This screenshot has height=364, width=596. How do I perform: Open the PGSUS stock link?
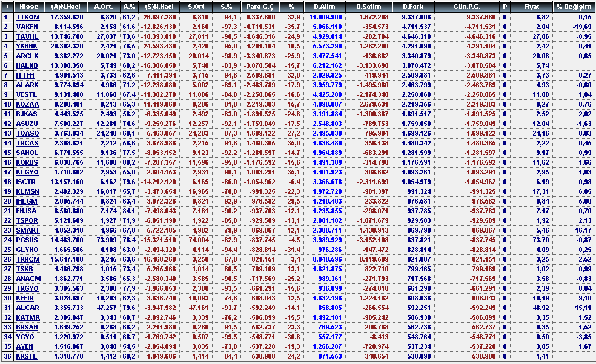27,240
